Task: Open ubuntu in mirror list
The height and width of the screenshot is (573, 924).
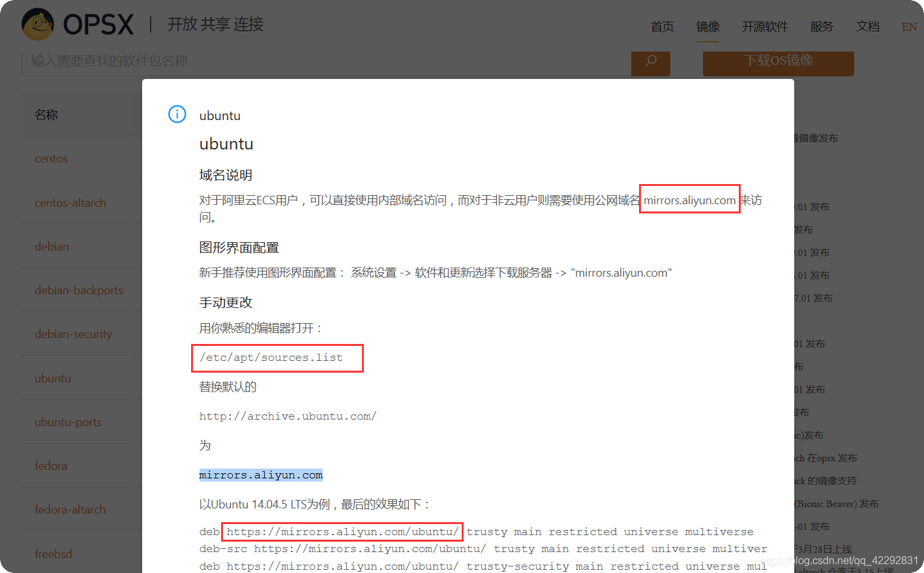Action: coord(53,379)
